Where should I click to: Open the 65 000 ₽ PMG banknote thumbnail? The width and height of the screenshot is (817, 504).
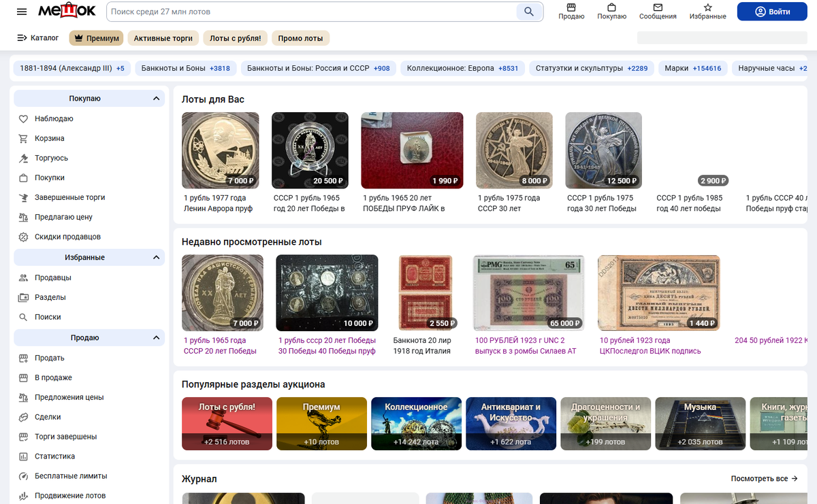[x=528, y=293]
